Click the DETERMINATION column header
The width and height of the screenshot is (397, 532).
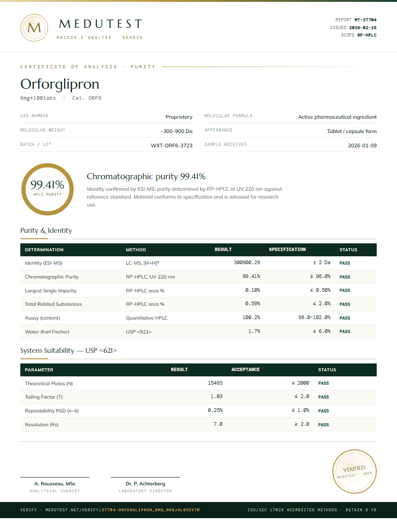(44, 250)
